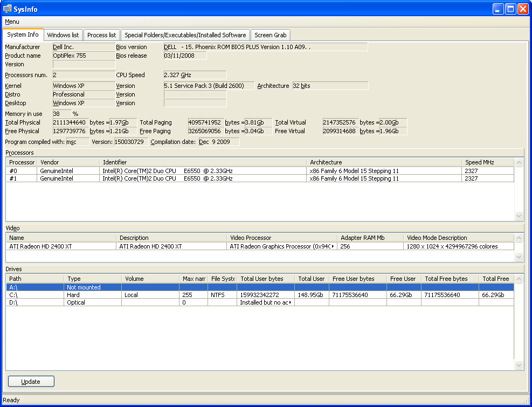Click the Type column header in Drives
The image size is (532, 407).
coord(93,279)
